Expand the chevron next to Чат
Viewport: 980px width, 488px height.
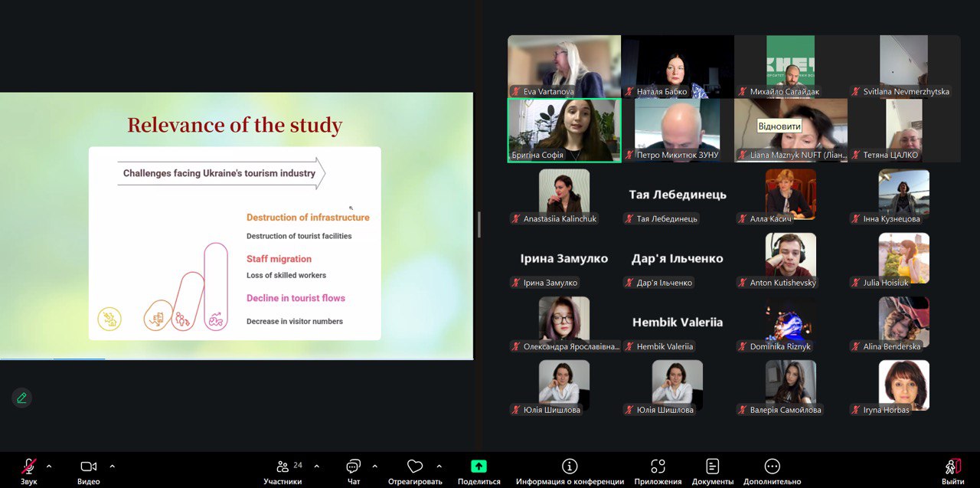pyautogui.click(x=374, y=466)
